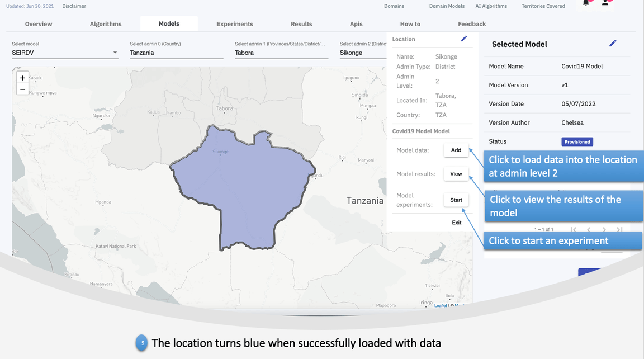Switch to the Experiments tab
This screenshot has height=359, width=644.
234,24
